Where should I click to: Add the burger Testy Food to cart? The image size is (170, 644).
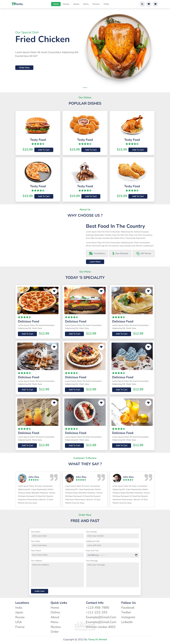click(x=44, y=150)
